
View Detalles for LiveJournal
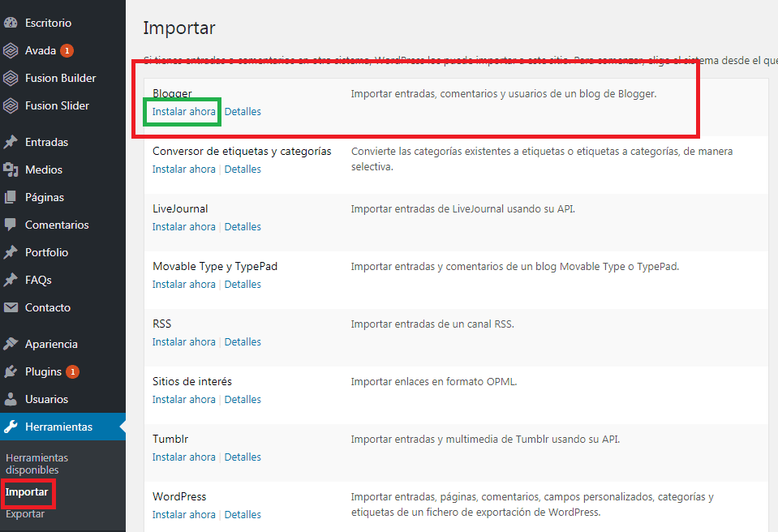click(x=243, y=226)
